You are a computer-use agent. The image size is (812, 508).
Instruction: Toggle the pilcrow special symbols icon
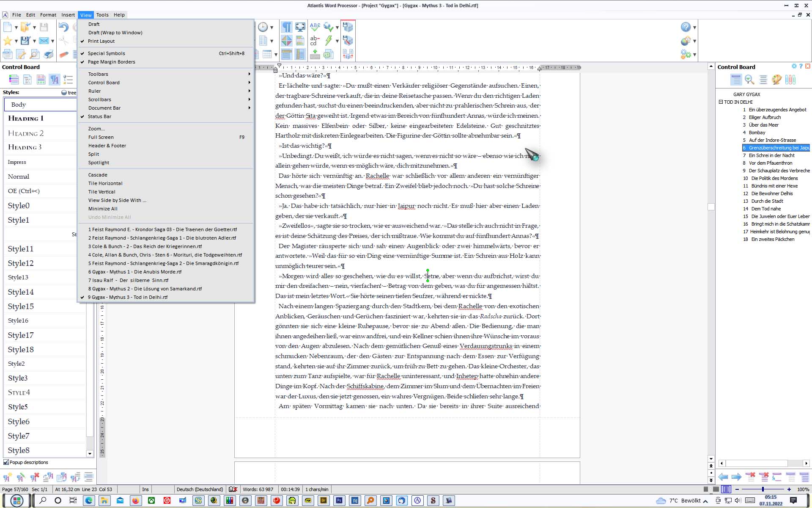tap(286, 27)
